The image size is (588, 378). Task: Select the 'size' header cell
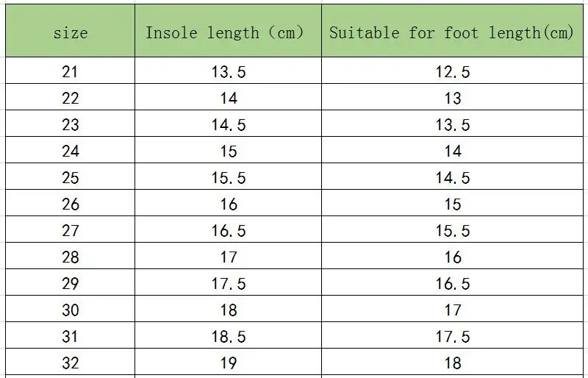[x=70, y=31]
